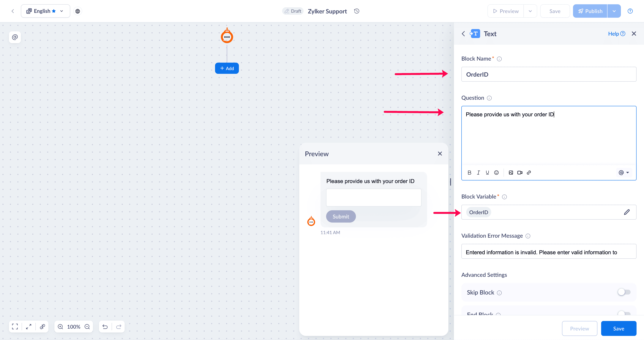This screenshot has width=644, height=340.
Task: Click the Block Name input field
Action: (x=549, y=74)
